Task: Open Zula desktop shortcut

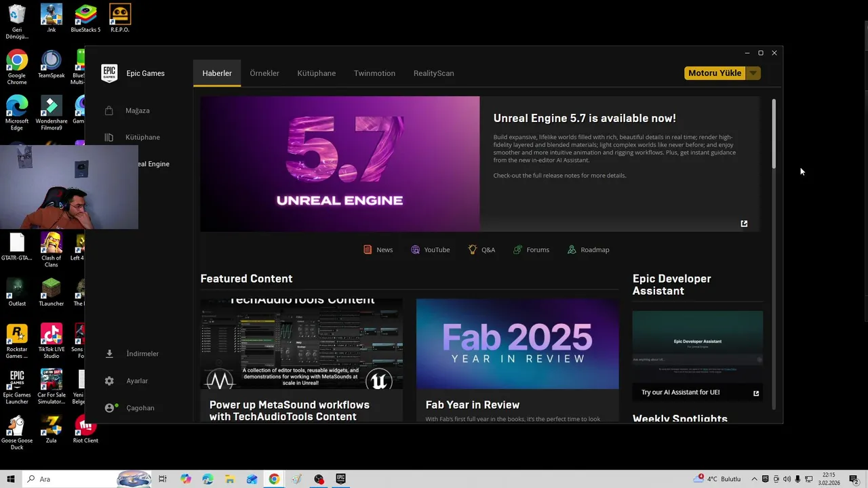Action: pyautogui.click(x=51, y=430)
